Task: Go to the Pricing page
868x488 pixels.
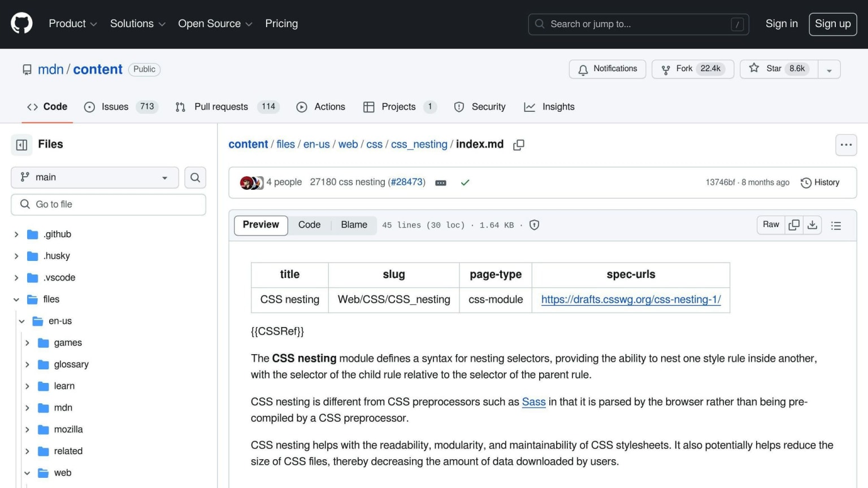Action: (281, 24)
